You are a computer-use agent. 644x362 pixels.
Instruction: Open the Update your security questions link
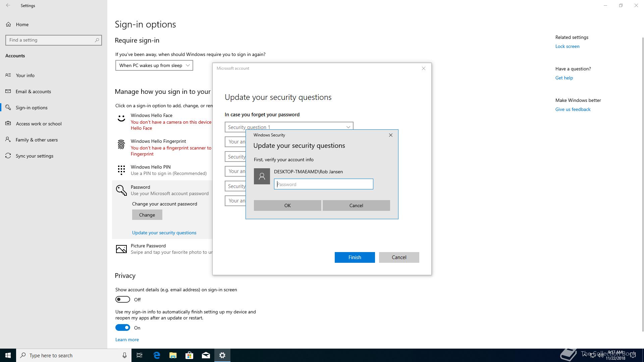pos(164,233)
